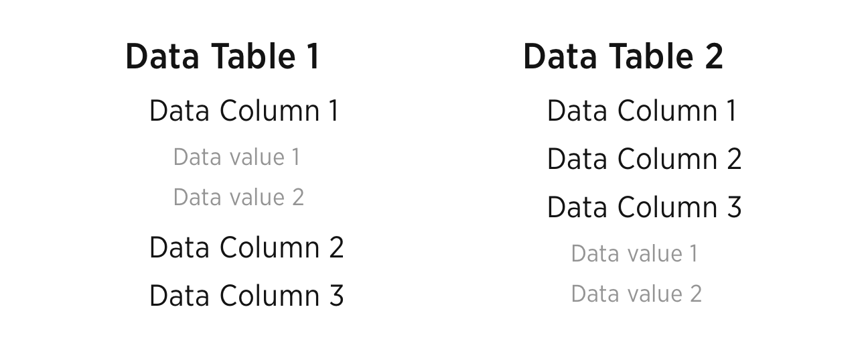Expand Data Column 1 in Data Table 2
This screenshot has width=868, height=350.
click(x=642, y=111)
